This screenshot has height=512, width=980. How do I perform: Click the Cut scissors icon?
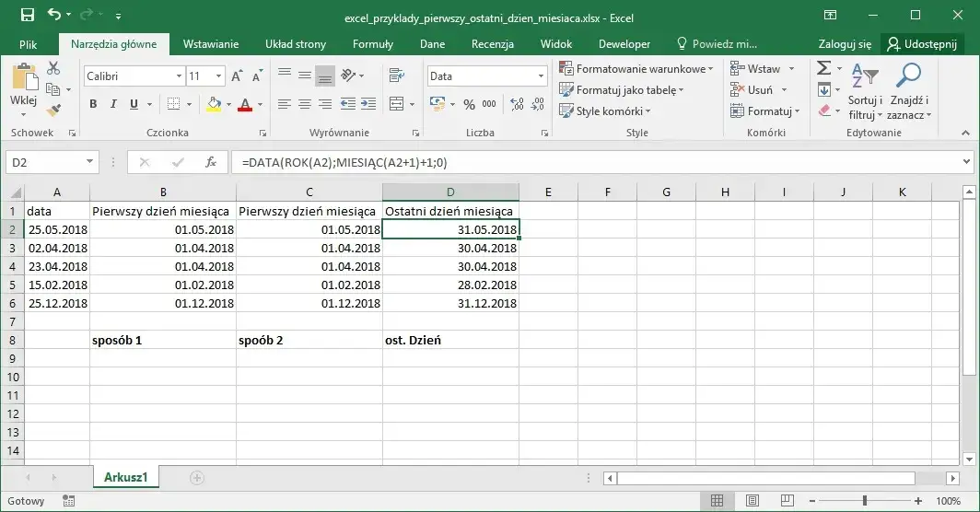[52, 69]
